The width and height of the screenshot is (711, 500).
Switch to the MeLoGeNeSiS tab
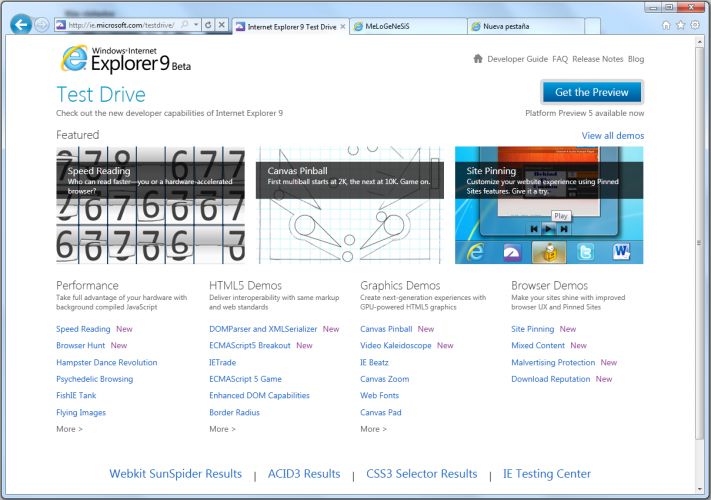click(408, 26)
